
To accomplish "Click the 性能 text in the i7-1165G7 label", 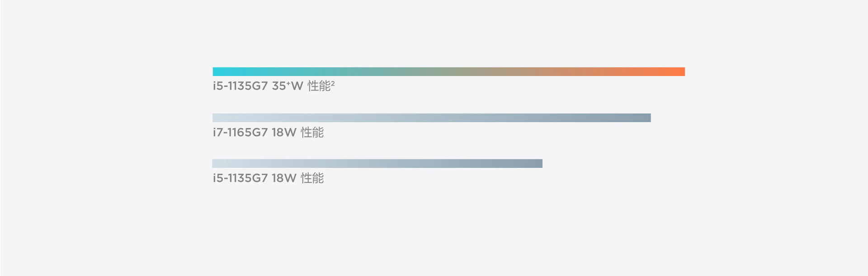I will tap(312, 132).
